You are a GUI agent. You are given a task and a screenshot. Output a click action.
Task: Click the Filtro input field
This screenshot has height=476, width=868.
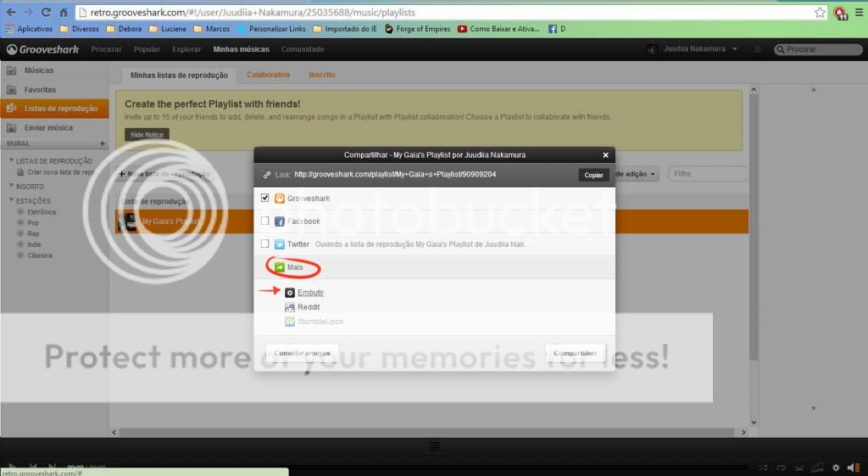707,174
